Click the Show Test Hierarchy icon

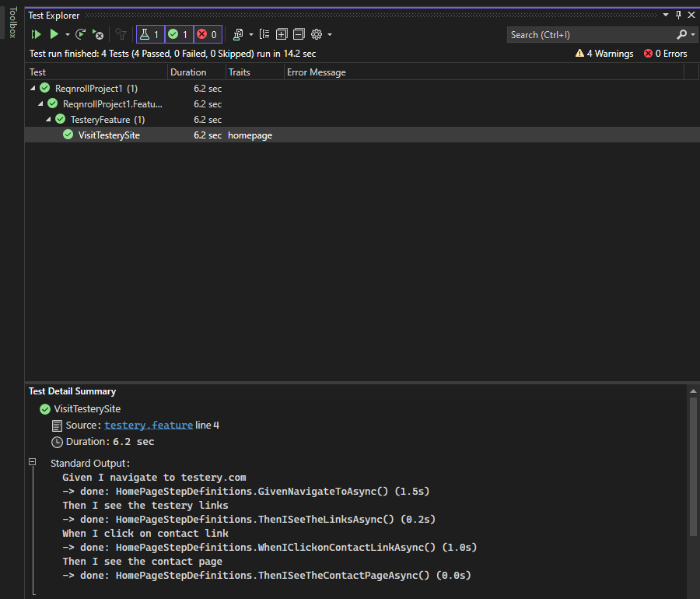pyautogui.click(x=264, y=34)
